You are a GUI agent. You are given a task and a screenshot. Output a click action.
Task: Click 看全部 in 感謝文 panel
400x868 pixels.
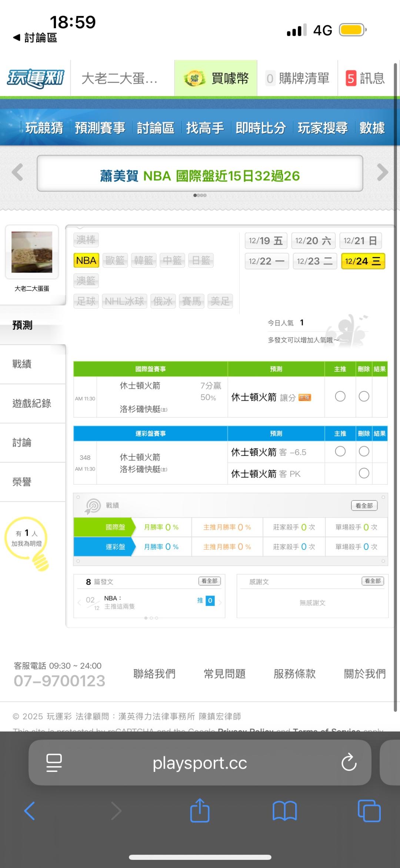[x=373, y=581]
